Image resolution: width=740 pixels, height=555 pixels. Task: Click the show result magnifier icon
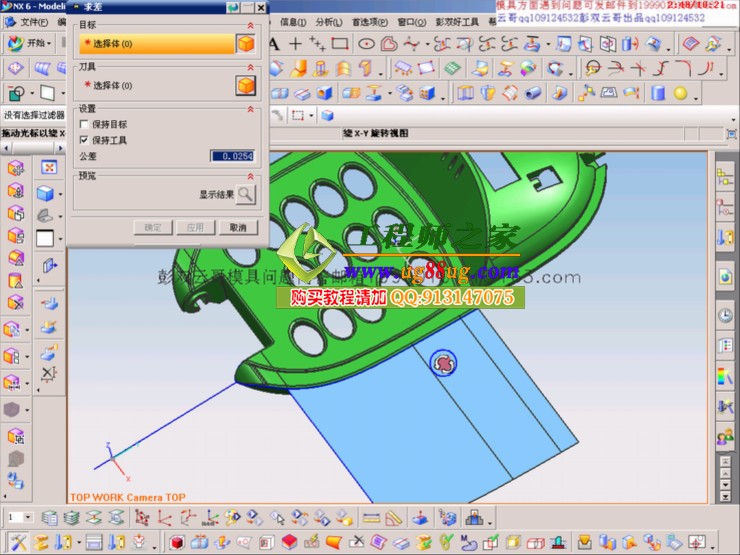click(x=245, y=194)
